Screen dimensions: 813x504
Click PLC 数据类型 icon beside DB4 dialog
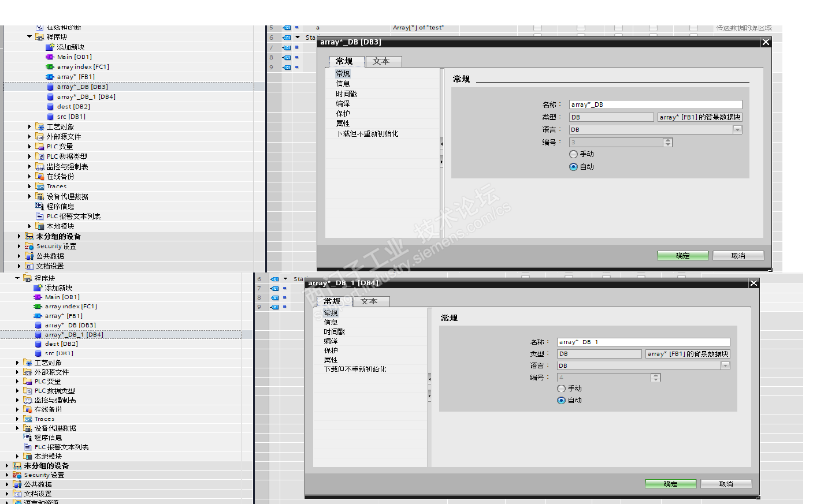(27, 390)
